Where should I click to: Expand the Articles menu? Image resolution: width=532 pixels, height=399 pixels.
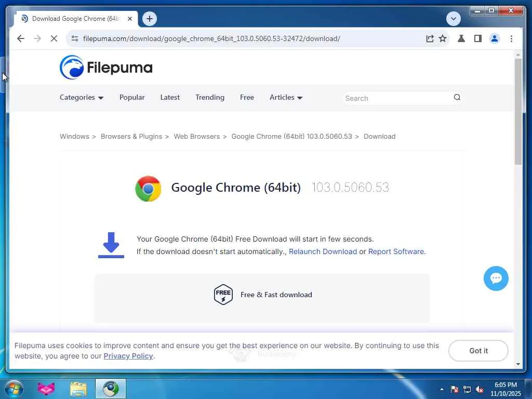(x=286, y=97)
